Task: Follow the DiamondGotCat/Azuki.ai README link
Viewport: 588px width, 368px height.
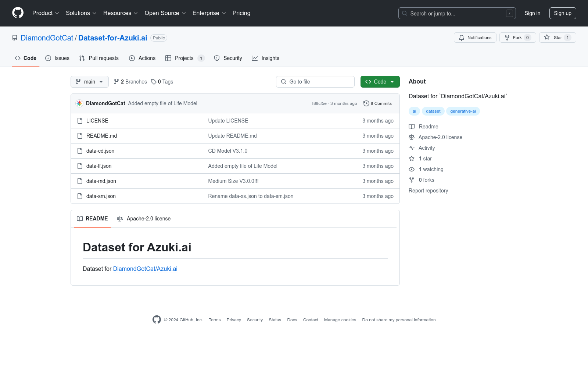Action: tap(145, 269)
